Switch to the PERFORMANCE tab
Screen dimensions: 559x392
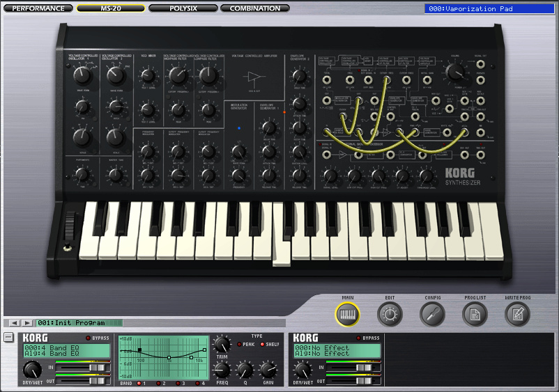click(x=38, y=8)
